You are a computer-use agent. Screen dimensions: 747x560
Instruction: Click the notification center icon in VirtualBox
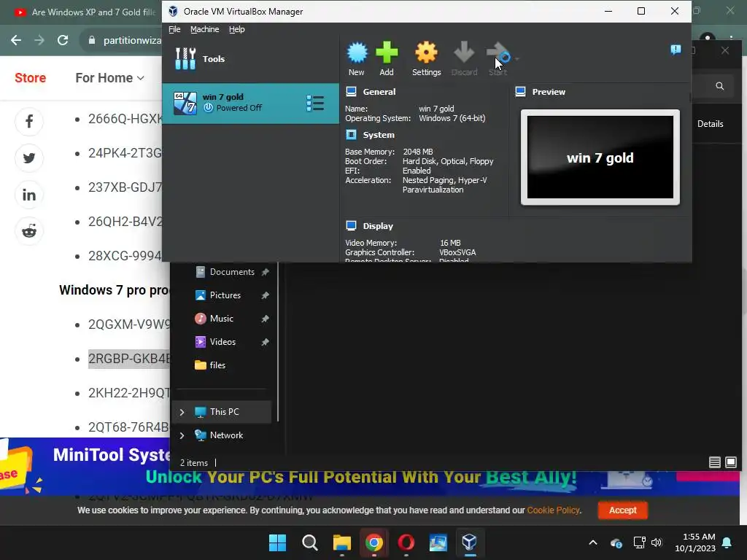point(676,50)
